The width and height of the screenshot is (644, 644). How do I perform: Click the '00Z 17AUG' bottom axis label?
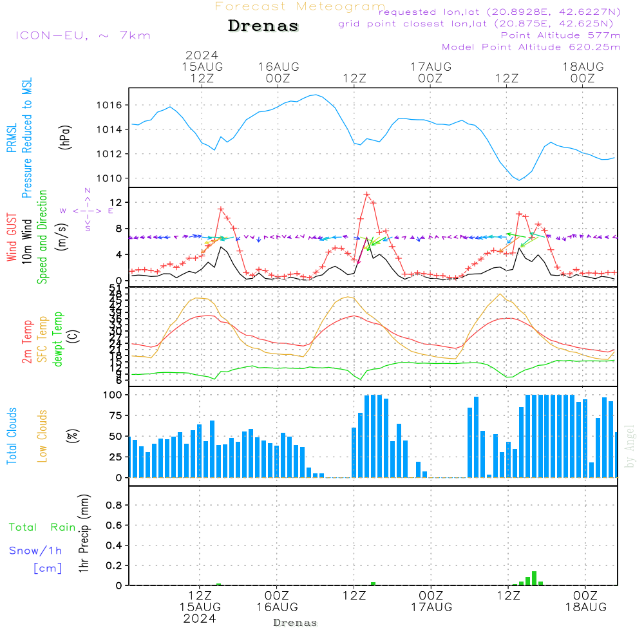(431, 601)
